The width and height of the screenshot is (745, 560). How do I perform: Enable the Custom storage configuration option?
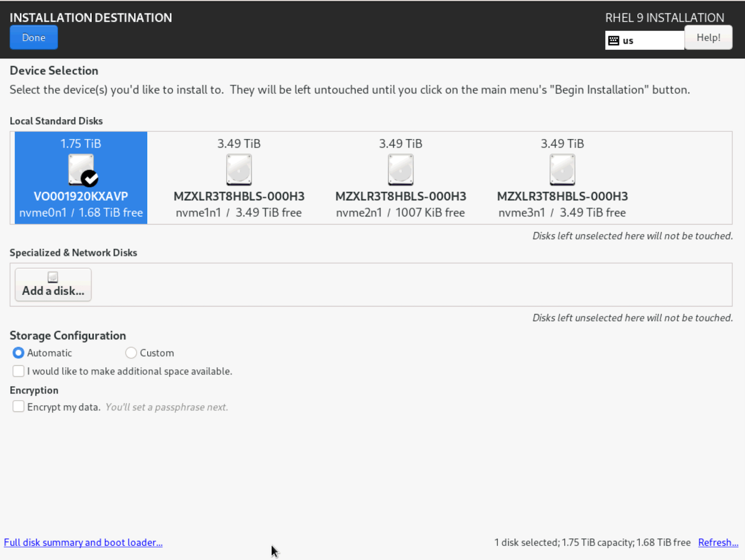click(131, 353)
